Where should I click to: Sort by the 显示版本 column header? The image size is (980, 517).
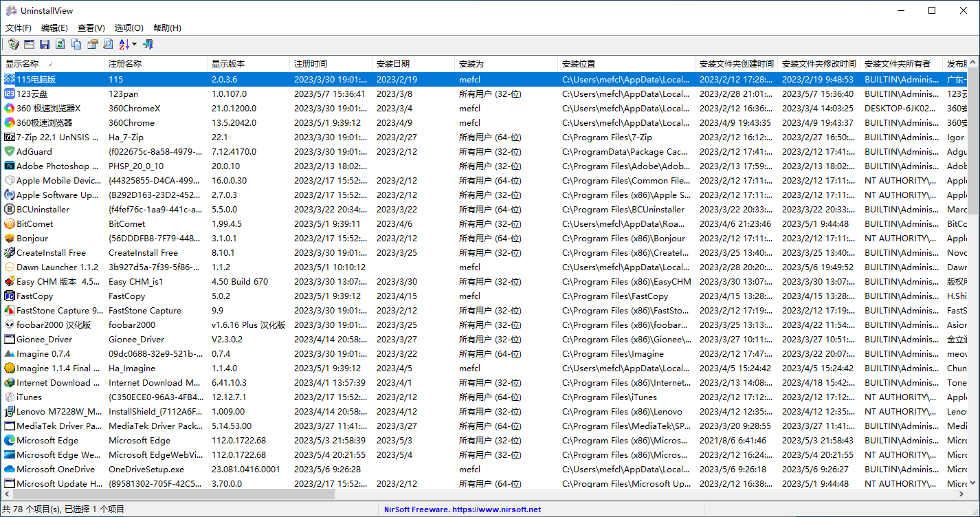point(248,63)
